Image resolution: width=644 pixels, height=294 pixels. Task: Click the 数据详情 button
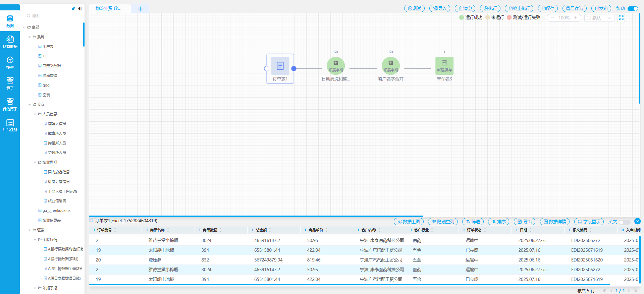(x=554, y=222)
